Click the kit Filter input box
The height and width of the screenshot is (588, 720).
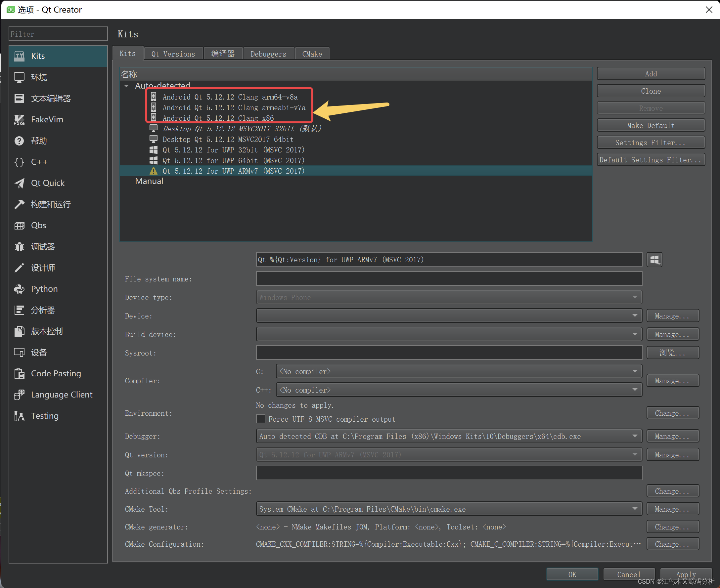point(58,34)
